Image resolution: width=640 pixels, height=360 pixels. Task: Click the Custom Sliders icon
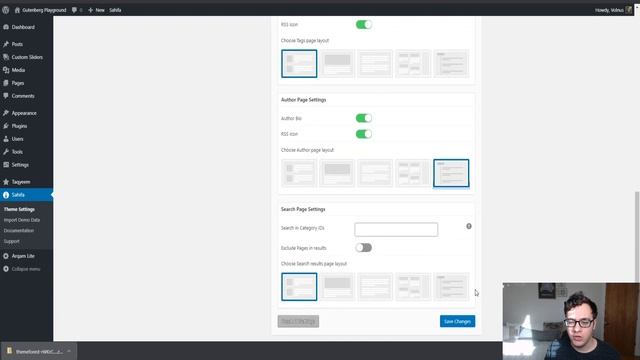tap(6, 57)
